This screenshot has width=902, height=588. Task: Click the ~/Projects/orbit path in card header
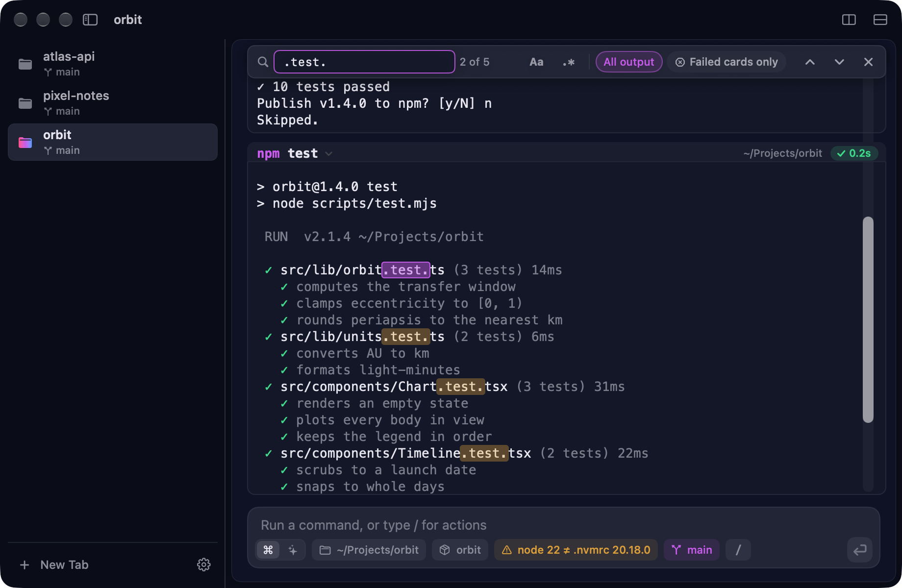coord(782,153)
